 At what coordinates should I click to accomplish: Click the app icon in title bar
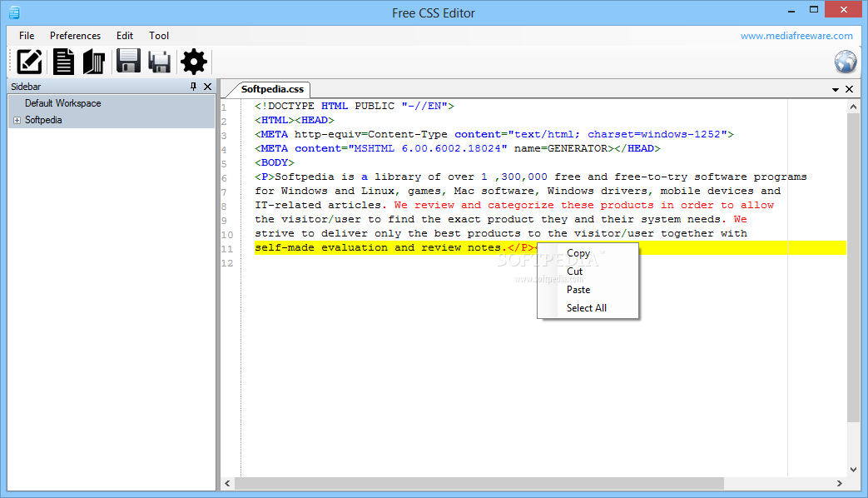tap(14, 12)
